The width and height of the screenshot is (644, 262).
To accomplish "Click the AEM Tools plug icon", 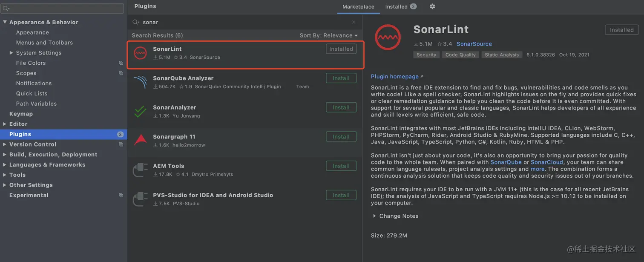I will coord(140,170).
